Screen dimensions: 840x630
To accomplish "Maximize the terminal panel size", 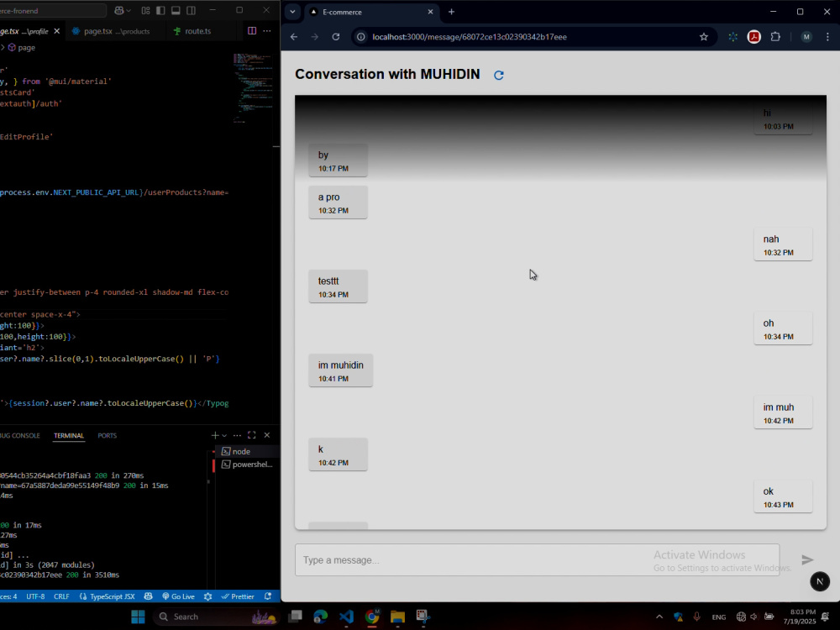I will pyautogui.click(x=252, y=435).
